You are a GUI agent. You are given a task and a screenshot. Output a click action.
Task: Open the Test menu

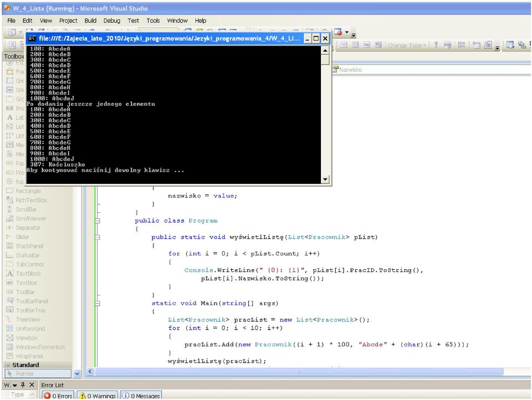pos(133,20)
